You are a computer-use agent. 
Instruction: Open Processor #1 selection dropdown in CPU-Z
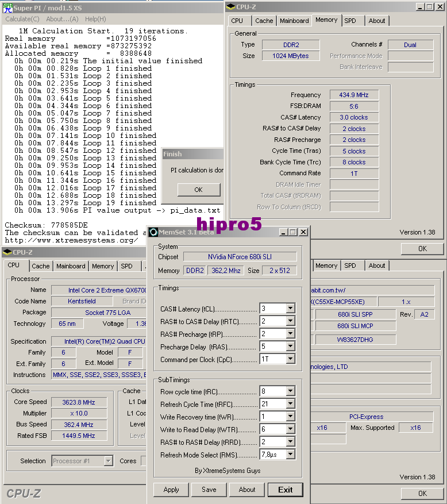click(x=108, y=461)
